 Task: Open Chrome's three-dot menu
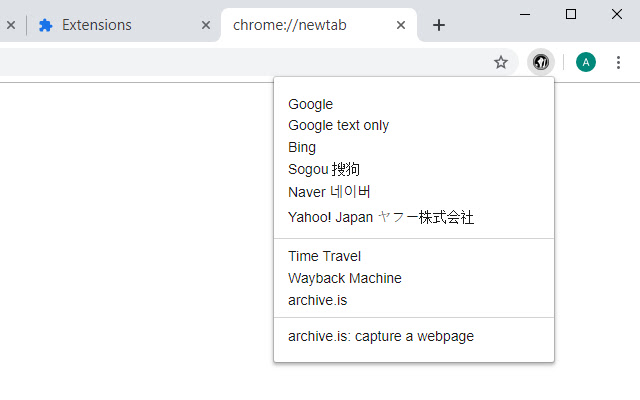[x=618, y=63]
